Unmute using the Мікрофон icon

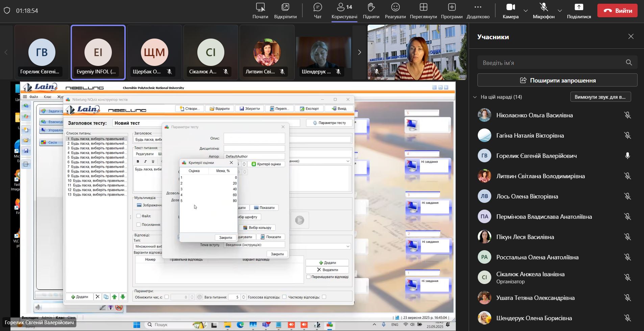543,10
